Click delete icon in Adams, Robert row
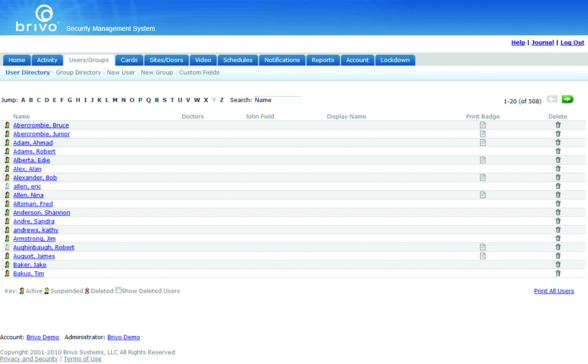This screenshot has width=588, height=364. click(558, 151)
